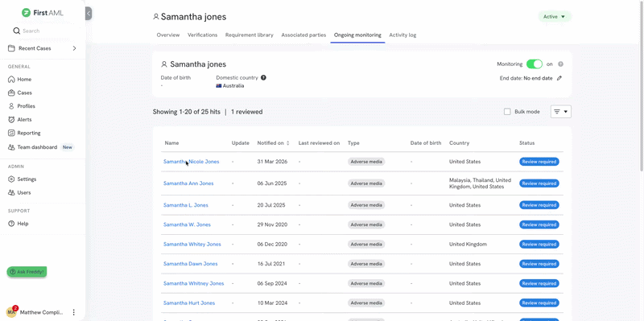Screen dimensions: 644x321
Task: Enable the Bulk mode checkbox
Action: [507, 112]
